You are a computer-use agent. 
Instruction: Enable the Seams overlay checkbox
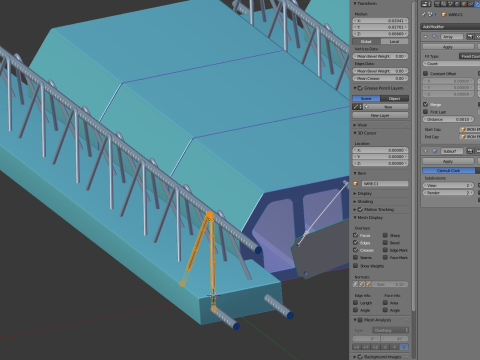356,257
